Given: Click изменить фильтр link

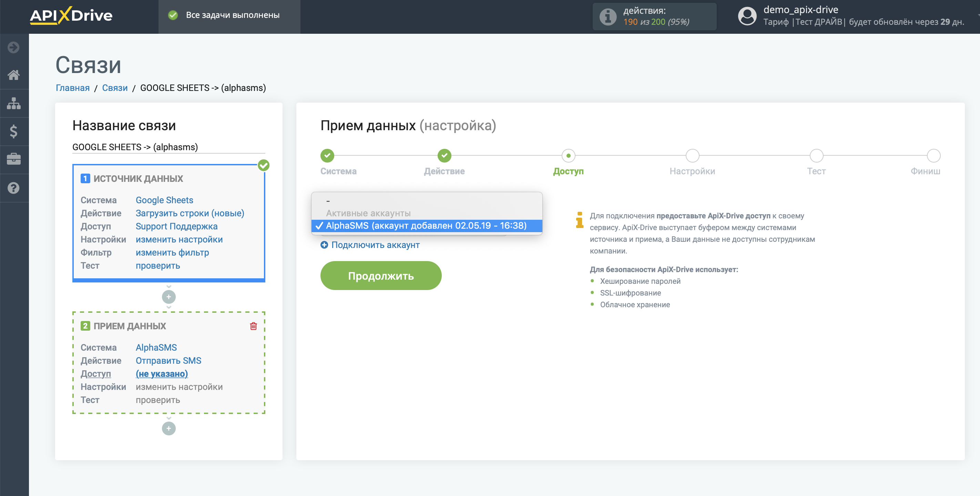Looking at the screenshot, I should pyautogui.click(x=172, y=252).
